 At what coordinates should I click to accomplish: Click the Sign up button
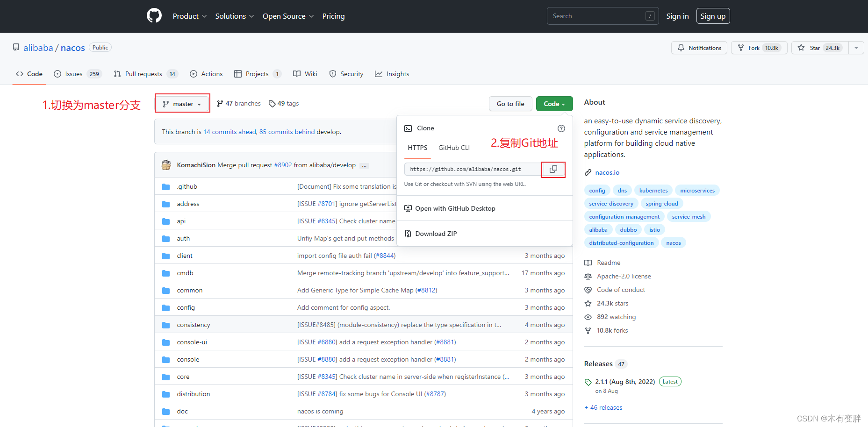(713, 16)
